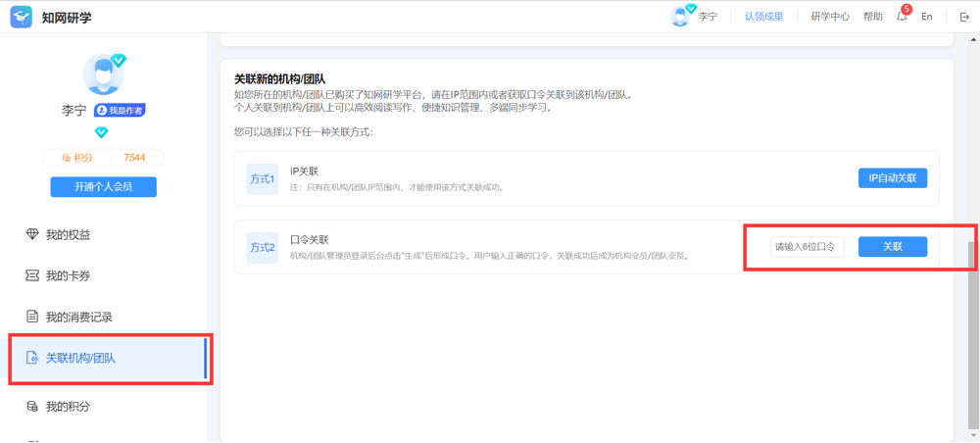Click the logout icon in the header
The width and height of the screenshot is (980, 443).
click(963, 17)
